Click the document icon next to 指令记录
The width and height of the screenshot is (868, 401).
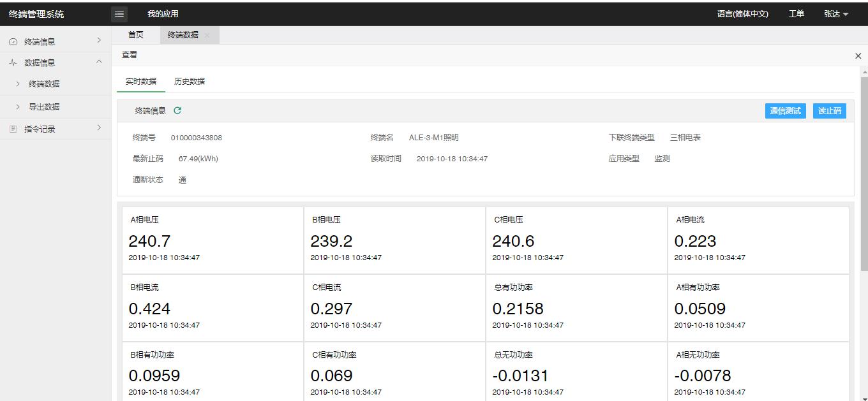tap(13, 129)
